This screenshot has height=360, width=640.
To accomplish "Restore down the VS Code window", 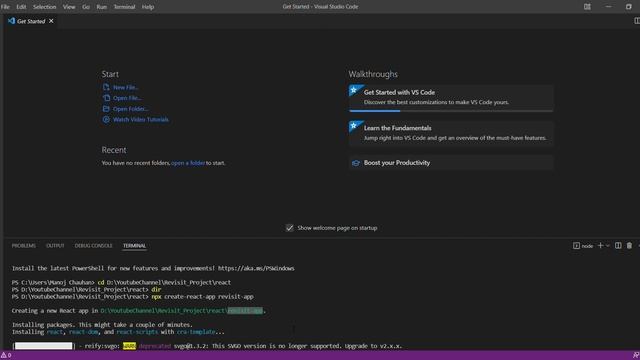I will pyautogui.click(x=629, y=7).
